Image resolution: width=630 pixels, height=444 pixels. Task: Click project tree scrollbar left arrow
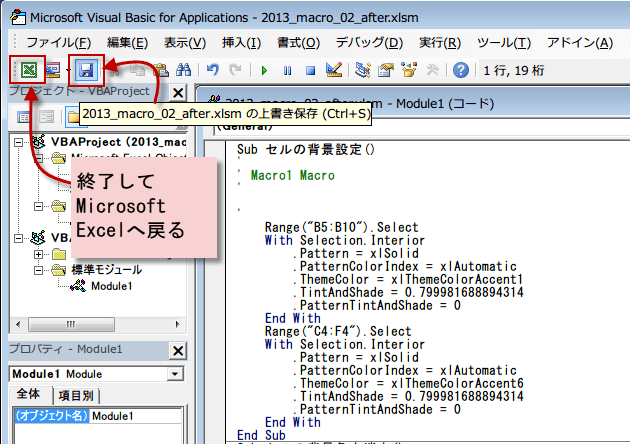[18, 324]
